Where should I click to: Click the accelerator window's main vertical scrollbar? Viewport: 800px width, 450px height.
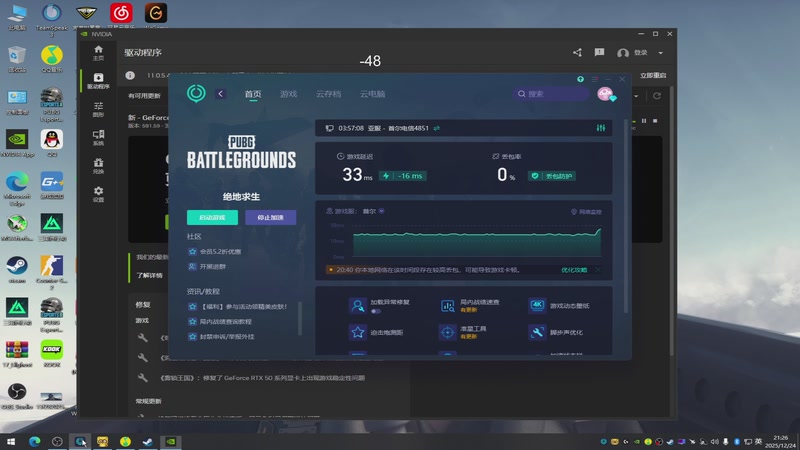tap(626, 217)
